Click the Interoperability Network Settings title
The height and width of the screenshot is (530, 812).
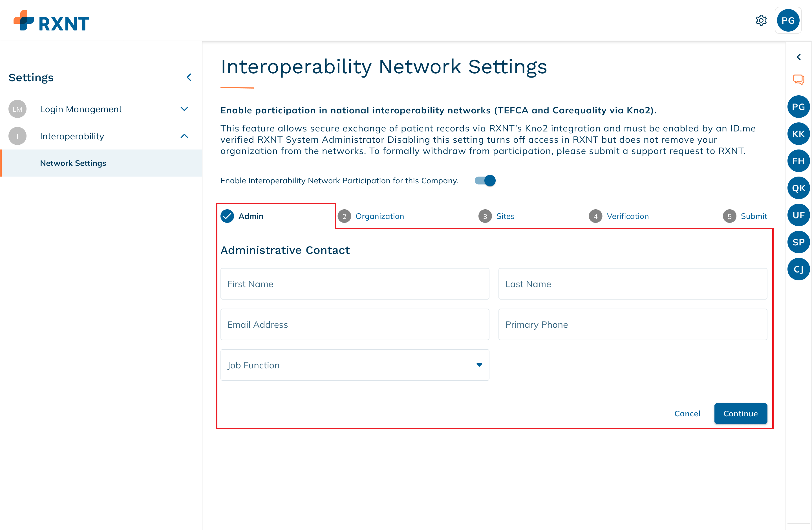tap(384, 67)
